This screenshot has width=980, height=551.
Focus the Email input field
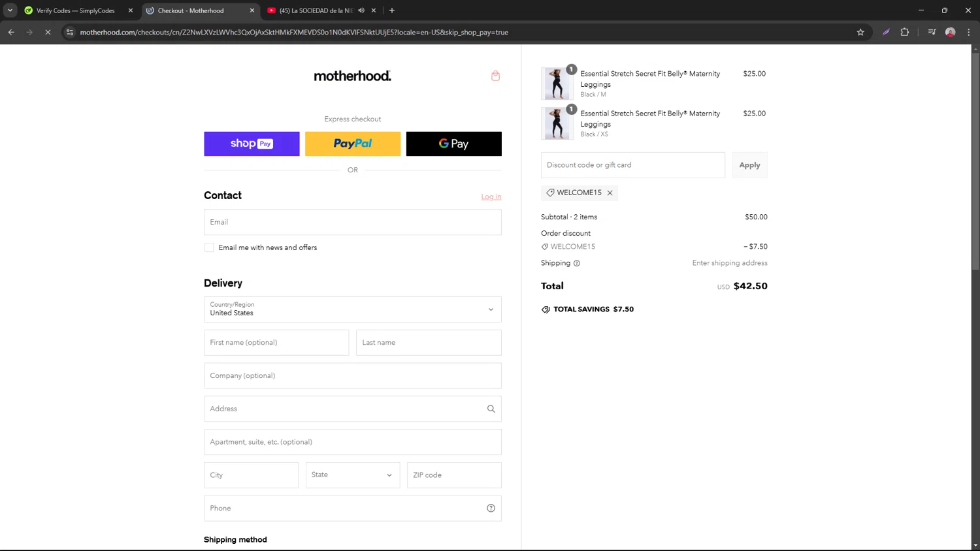click(x=353, y=222)
